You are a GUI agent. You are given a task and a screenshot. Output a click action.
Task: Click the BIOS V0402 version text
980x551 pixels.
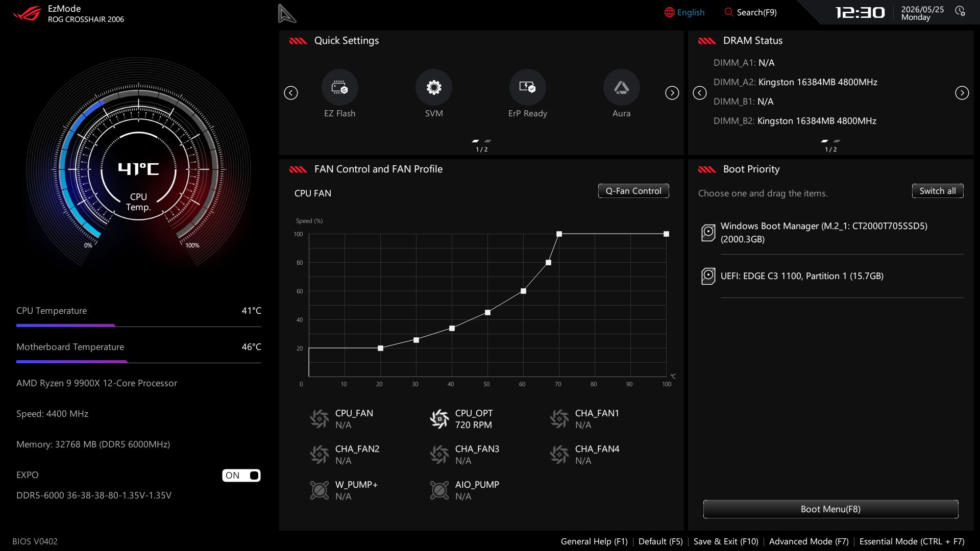[x=35, y=541]
